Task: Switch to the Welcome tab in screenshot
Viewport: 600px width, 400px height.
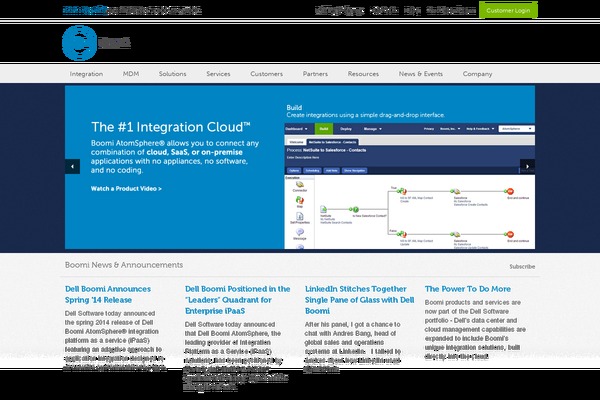Action: (296, 142)
